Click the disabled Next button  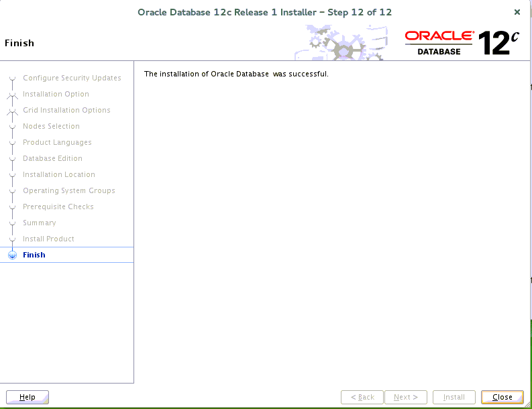point(406,397)
